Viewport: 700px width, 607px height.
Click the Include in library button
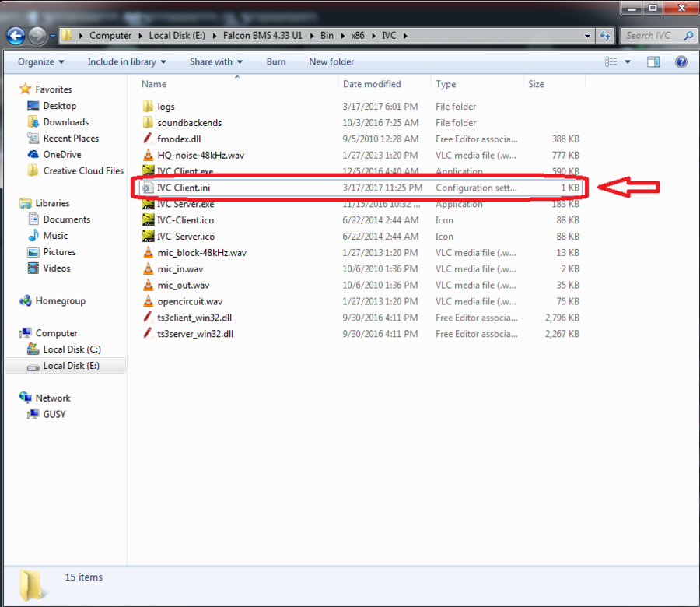point(125,61)
